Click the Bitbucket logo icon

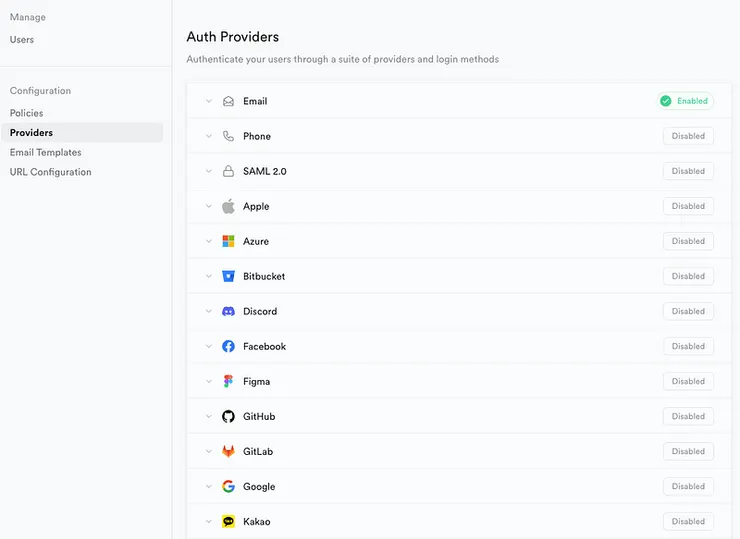[x=228, y=276]
